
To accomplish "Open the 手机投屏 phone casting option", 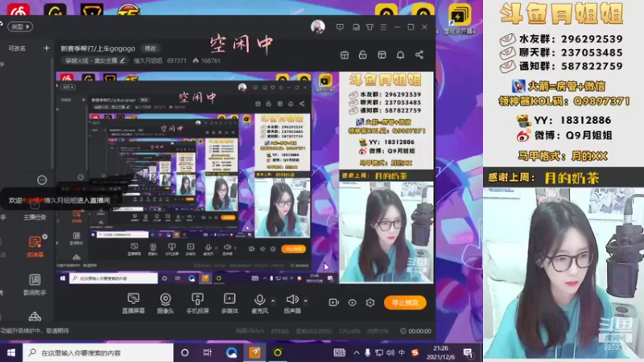I will pos(197,303).
